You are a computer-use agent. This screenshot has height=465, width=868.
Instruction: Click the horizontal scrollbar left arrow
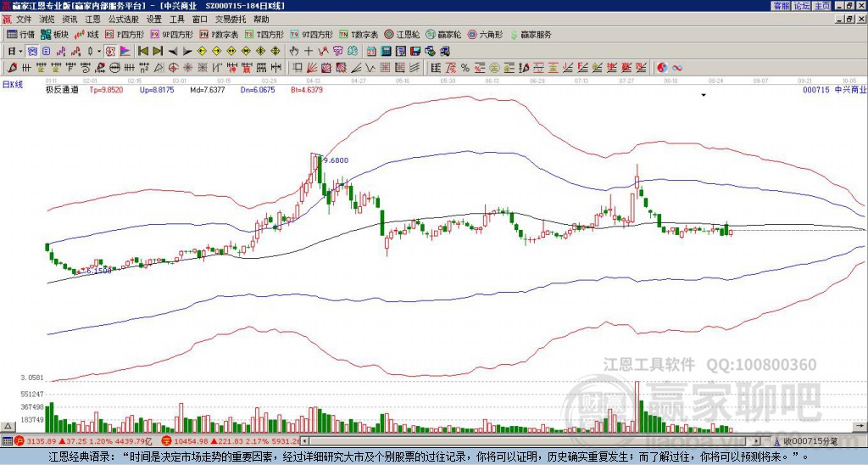coord(304,442)
